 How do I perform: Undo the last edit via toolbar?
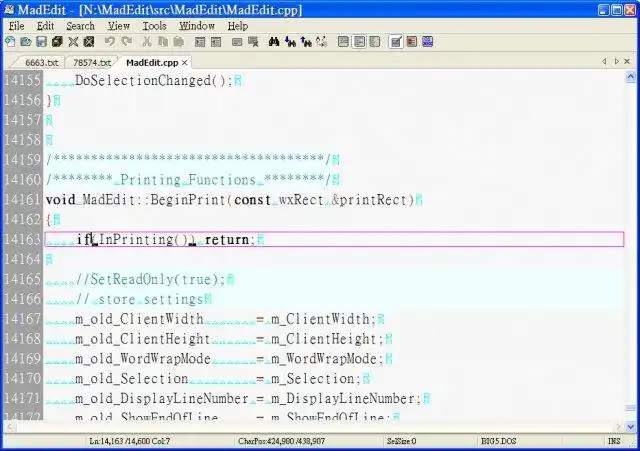[x=109, y=42]
